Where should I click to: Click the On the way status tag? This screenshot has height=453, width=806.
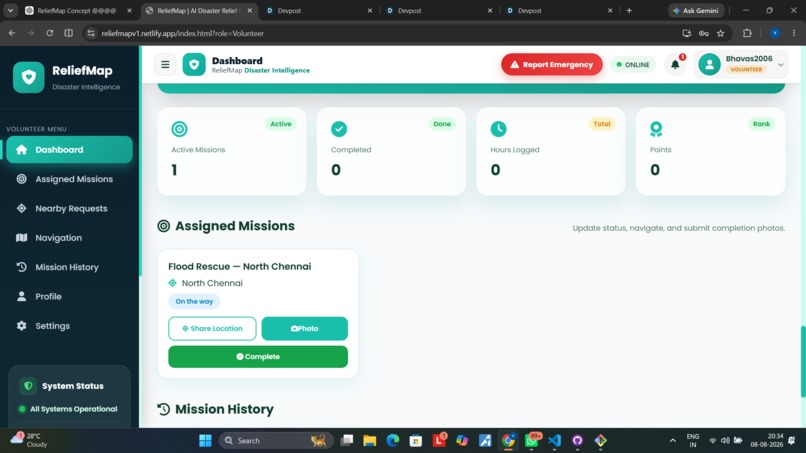point(194,301)
